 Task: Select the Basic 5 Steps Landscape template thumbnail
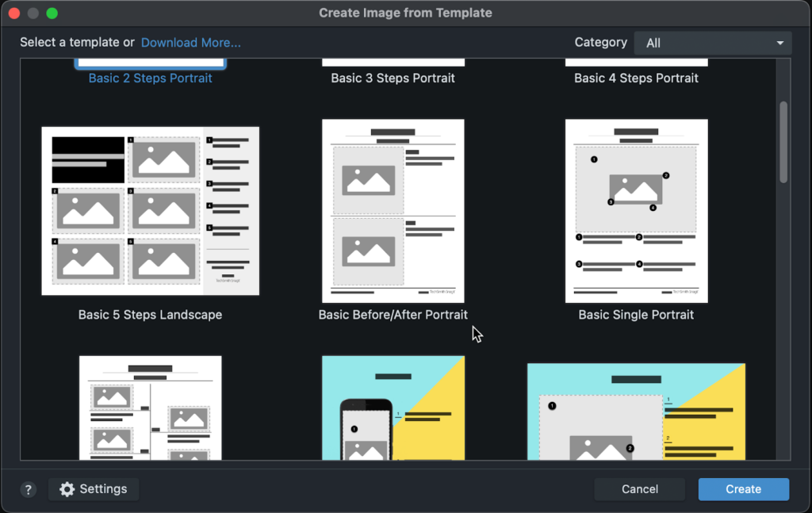pyautogui.click(x=150, y=211)
